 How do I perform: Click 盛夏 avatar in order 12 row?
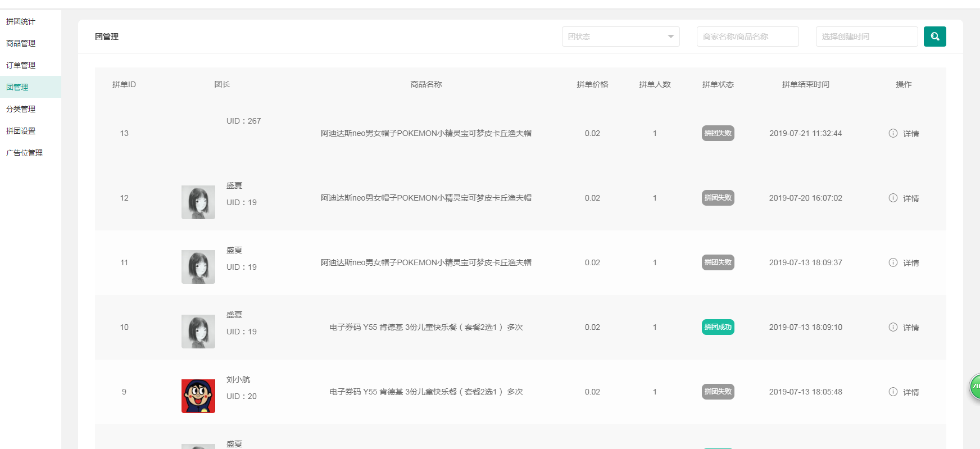[198, 202]
